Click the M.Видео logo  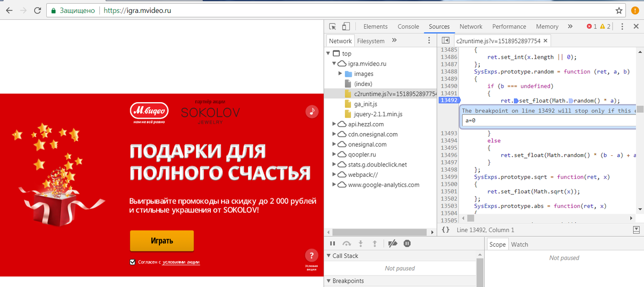tap(150, 113)
